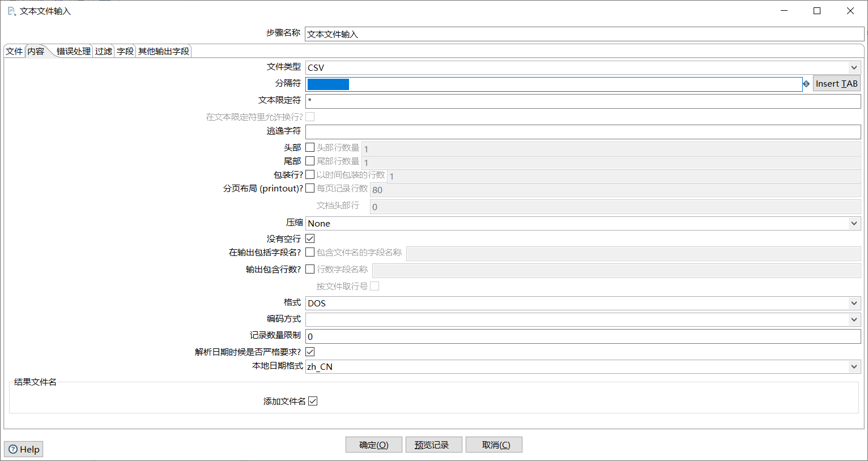This screenshot has height=461, width=868.
Task: Uncheck the 没有空行 checkbox
Action: click(310, 238)
